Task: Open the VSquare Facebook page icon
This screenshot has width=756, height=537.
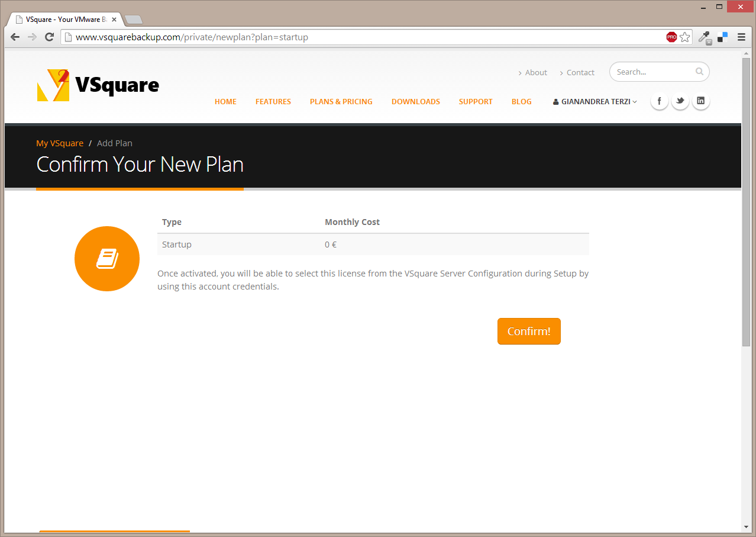Action: tap(659, 101)
